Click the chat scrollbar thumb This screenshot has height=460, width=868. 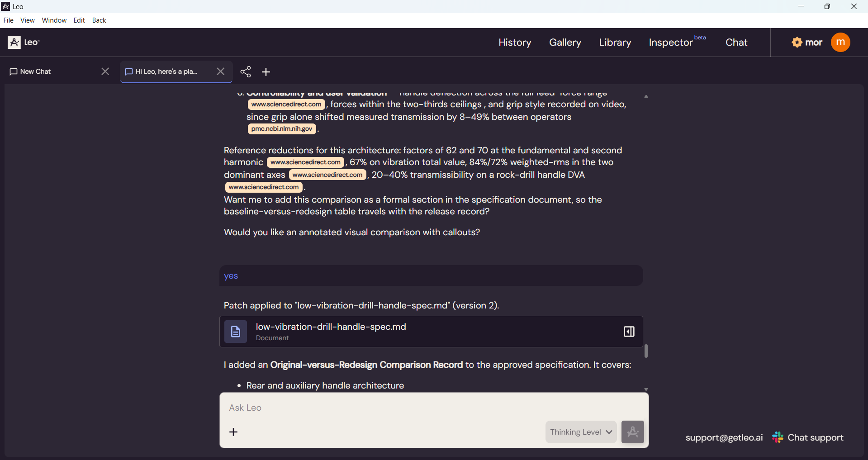[646, 351]
